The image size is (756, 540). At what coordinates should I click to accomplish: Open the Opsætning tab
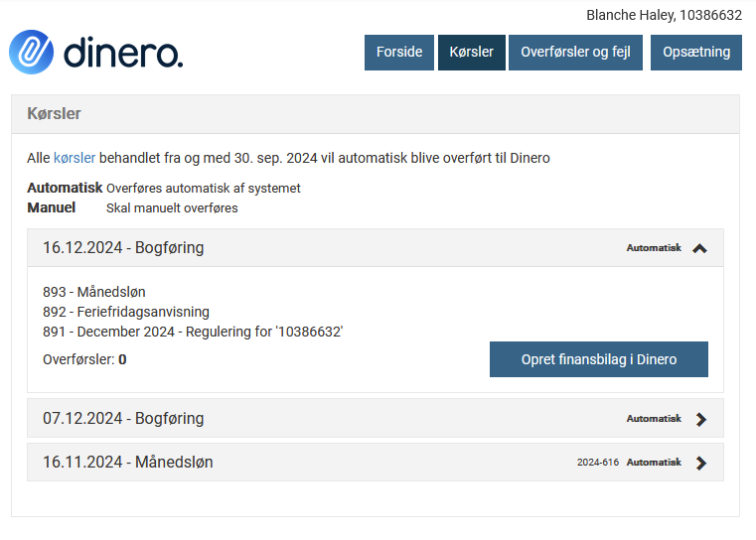(696, 52)
